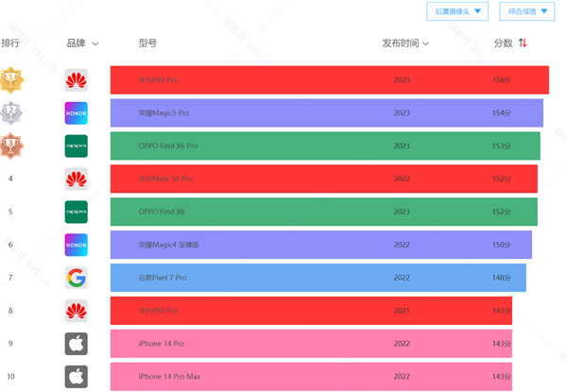Click the 2023 year in the rank 5 row
The image size is (567, 392).
pos(402,212)
